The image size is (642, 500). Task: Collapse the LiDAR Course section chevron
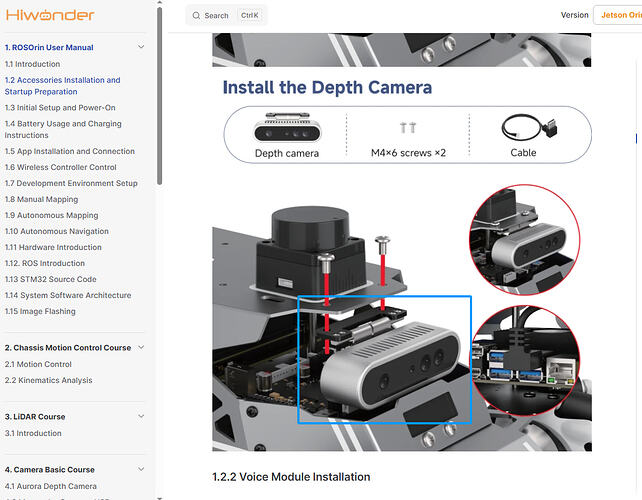(x=141, y=416)
